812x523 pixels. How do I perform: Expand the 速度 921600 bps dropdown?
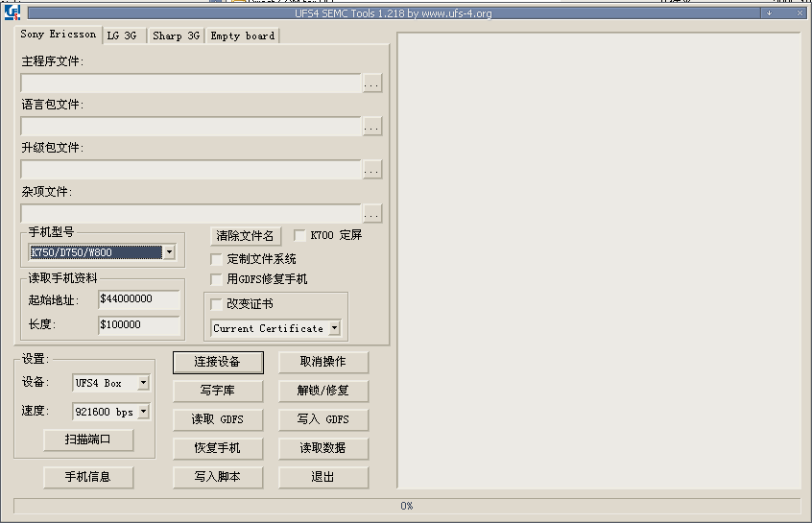tap(143, 412)
